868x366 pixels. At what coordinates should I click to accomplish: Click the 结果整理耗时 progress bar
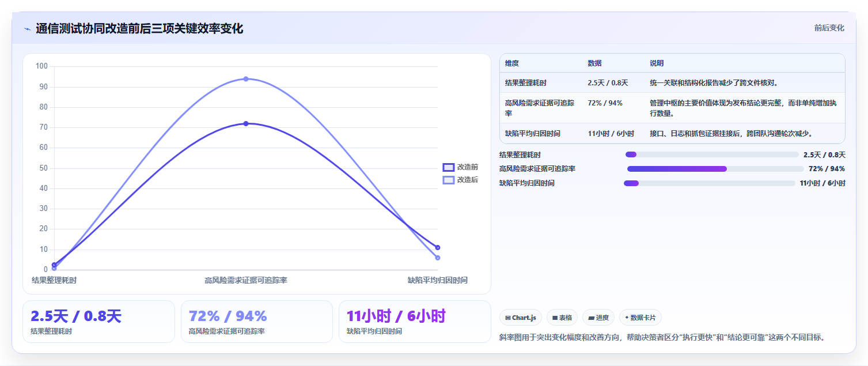(x=712, y=154)
